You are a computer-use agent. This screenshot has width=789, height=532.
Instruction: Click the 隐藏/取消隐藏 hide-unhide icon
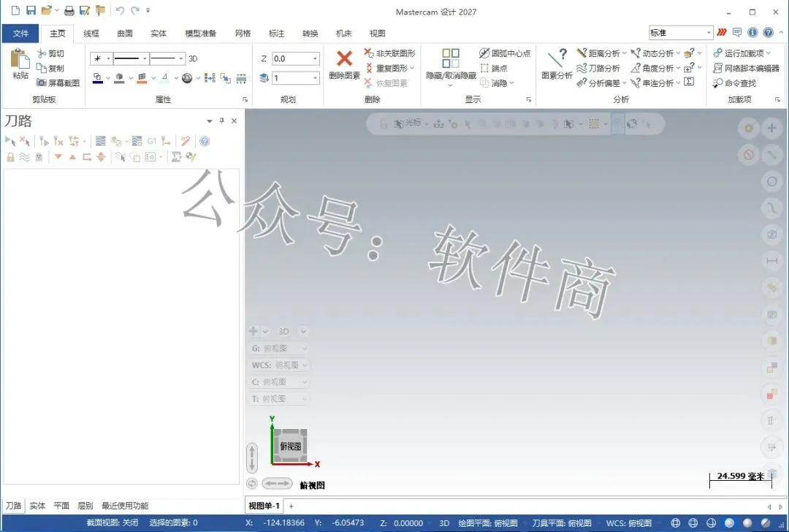coord(450,58)
